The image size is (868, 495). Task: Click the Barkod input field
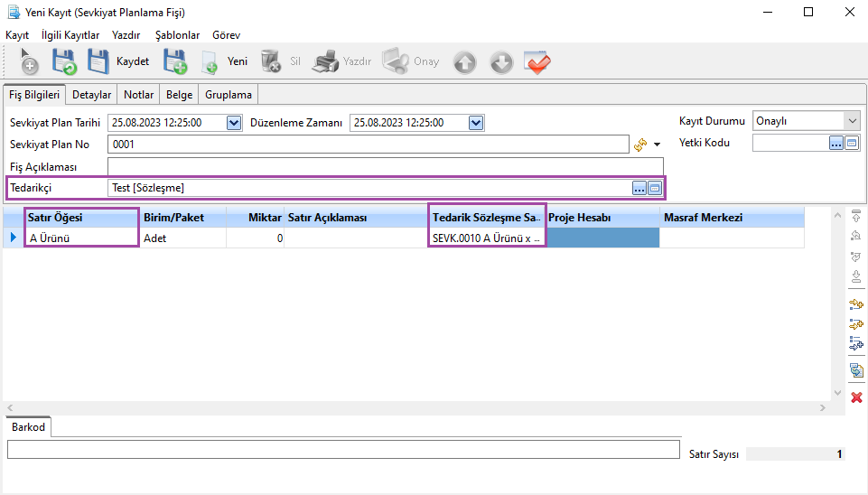click(343, 449)
